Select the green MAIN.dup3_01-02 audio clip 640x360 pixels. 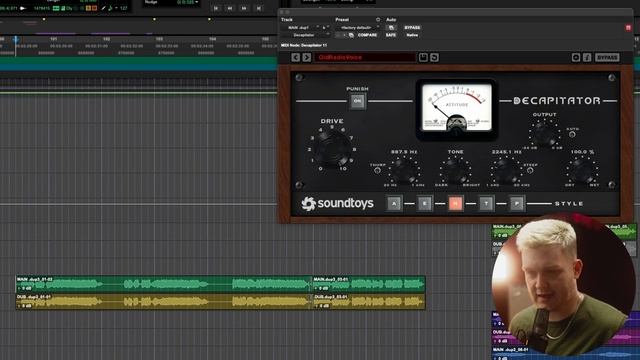(164, 284)
